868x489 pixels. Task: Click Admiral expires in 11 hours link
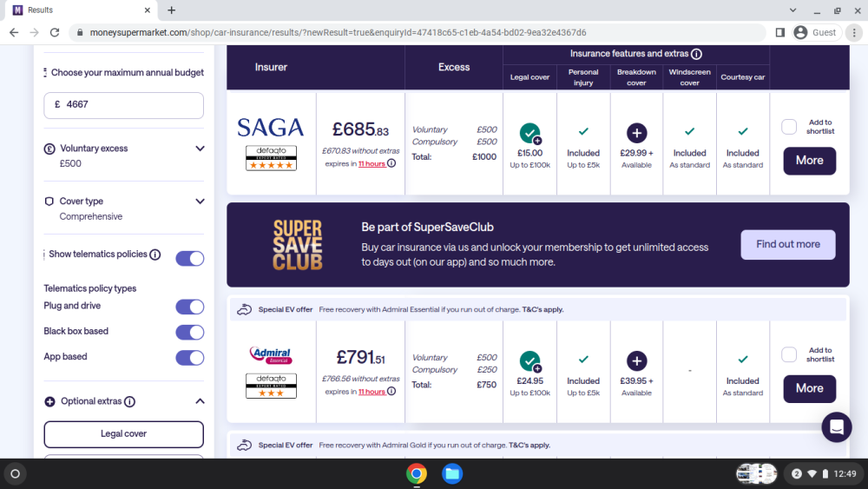(372, 392)
